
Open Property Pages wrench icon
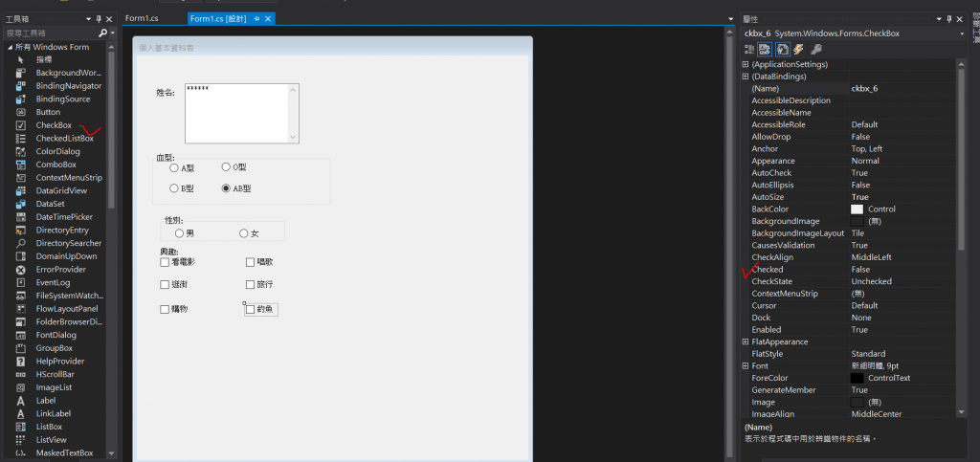815,50
